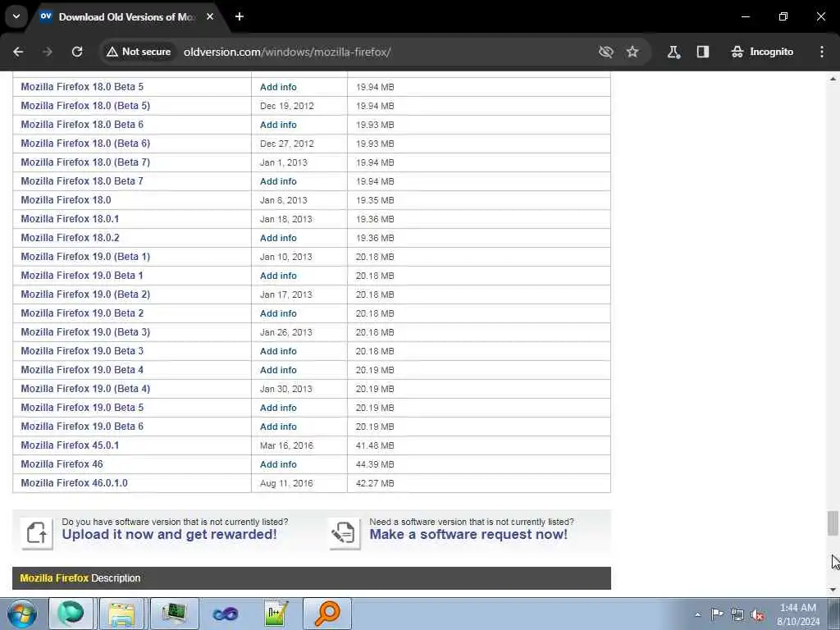Image resolution: width=840 pixels, height=630 pixels.
Task: Click the date Jan 8, 2013
Action: coord(283,200)
